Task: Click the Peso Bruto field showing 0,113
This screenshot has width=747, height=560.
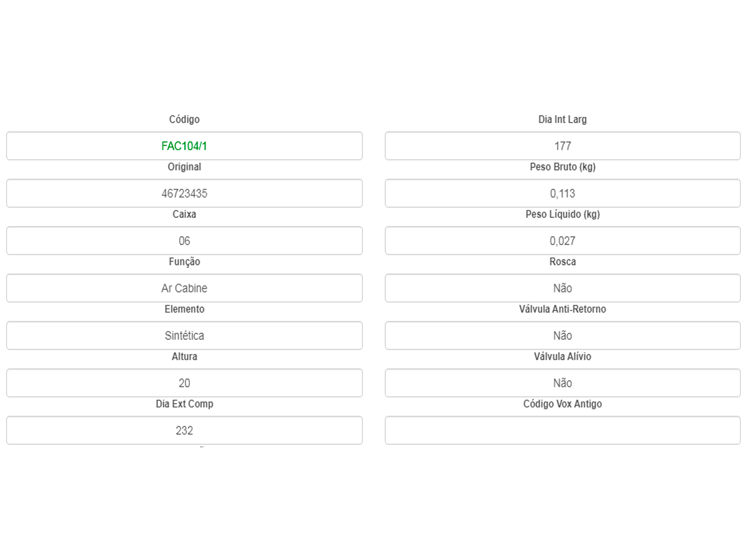Action: (562, 194)
